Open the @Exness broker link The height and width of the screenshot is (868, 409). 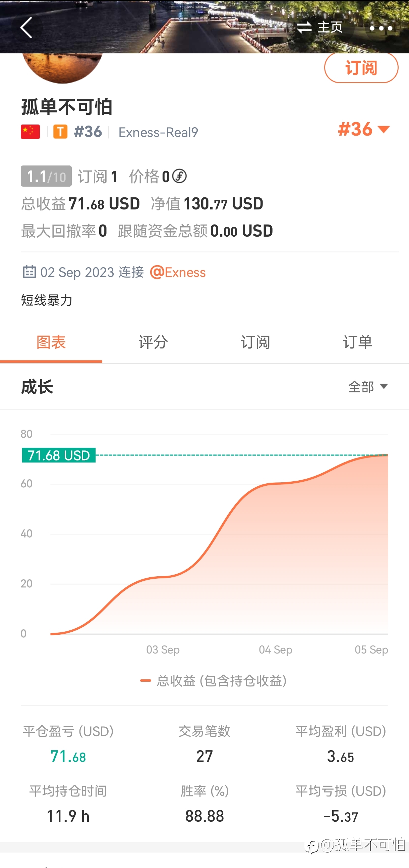click(x=178, y=272)
